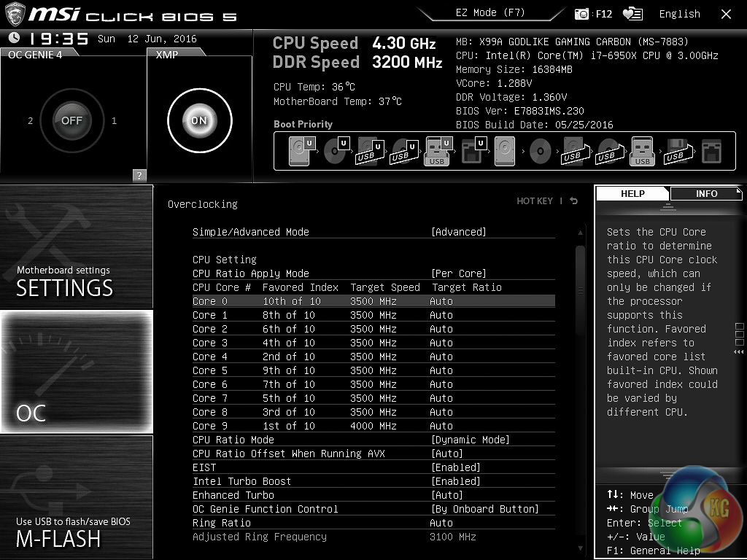Click the OC Genie help question mark
The image size is (747, 560).
[x=139, y=175]
